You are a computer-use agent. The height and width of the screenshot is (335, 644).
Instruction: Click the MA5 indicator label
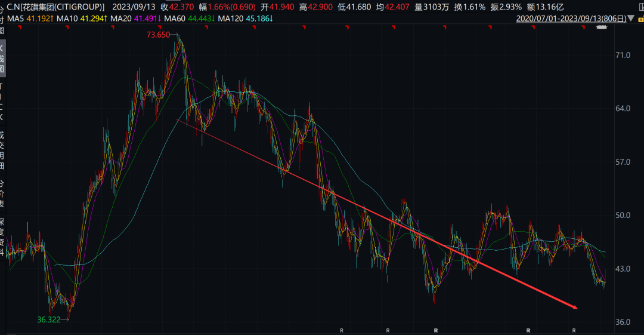pyautogui.click(x=14, y=19)
